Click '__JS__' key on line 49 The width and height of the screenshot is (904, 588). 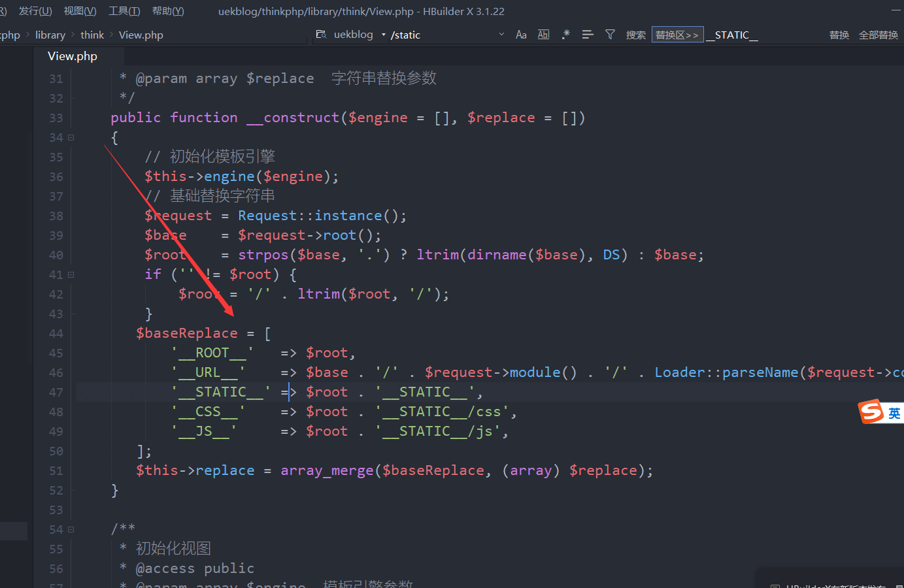204,431
